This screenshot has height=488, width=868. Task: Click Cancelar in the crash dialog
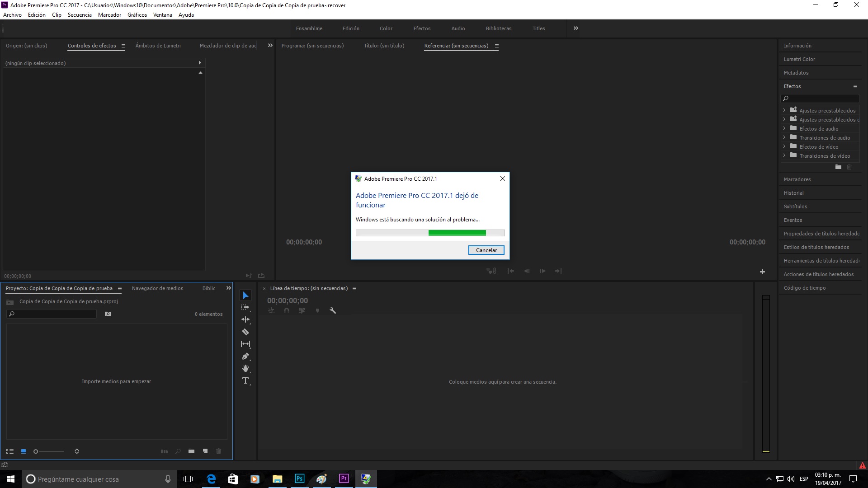point(486,250)
